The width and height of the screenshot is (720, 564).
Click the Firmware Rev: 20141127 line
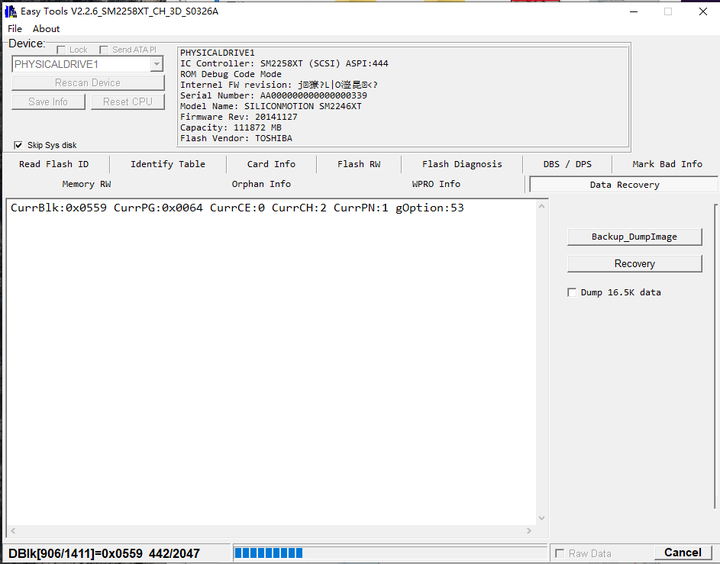238,117
